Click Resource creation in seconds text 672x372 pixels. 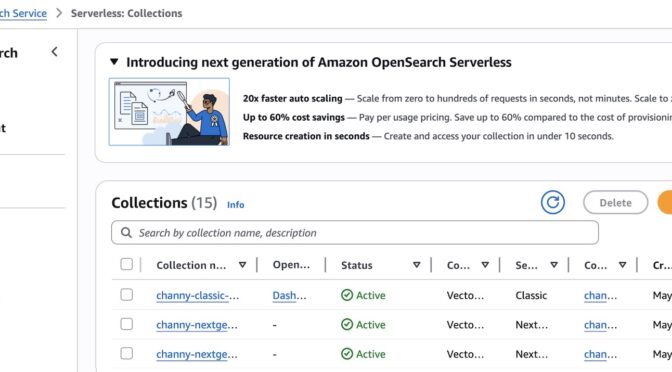point(306,136)
